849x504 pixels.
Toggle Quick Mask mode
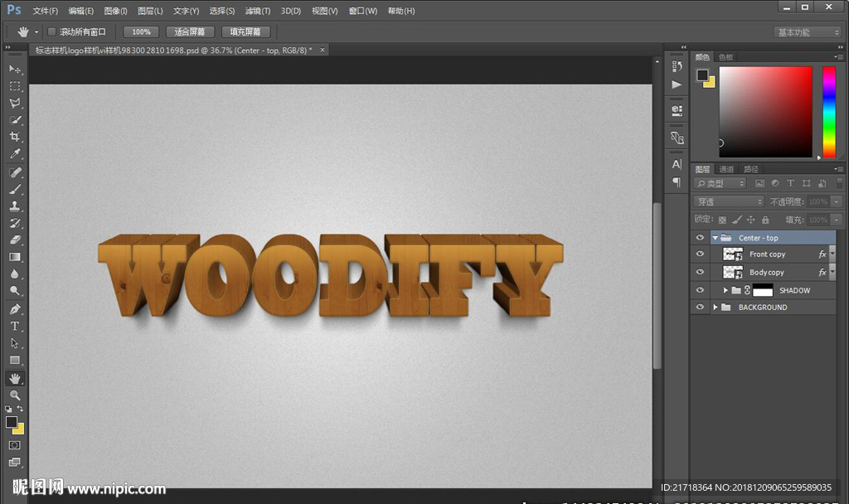click(15, 445)
